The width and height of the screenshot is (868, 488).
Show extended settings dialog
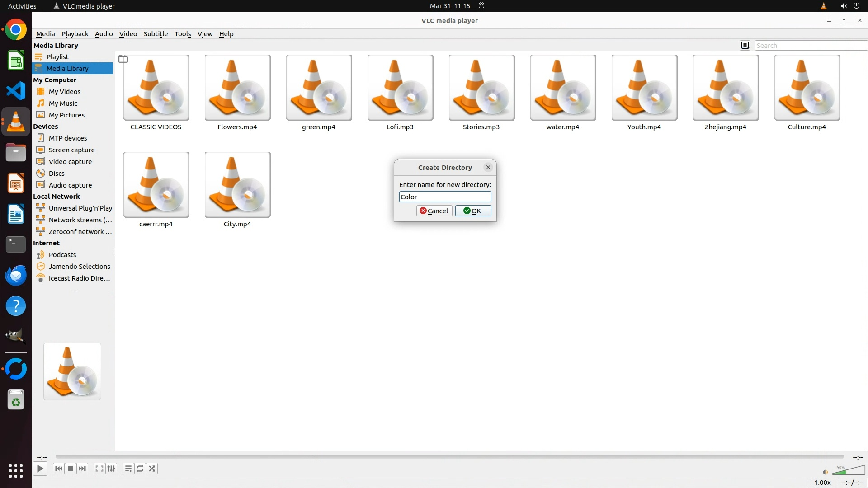[111, 469]
